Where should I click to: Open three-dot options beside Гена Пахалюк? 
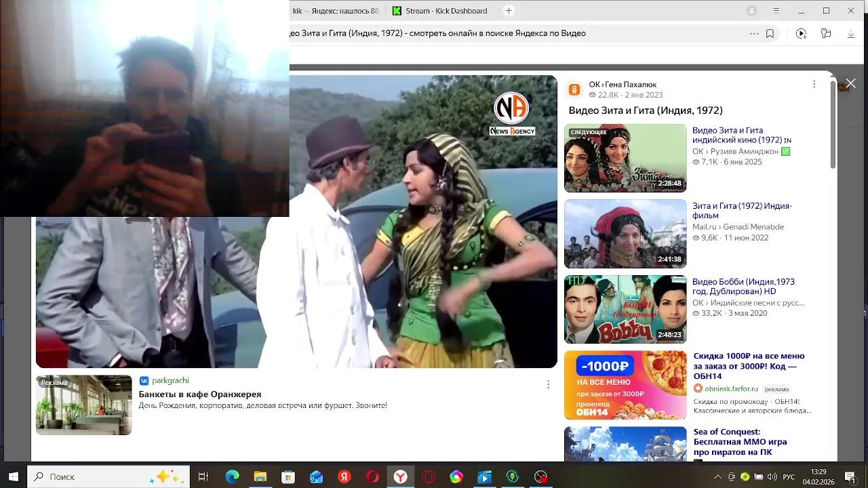(x=814, y=84)
